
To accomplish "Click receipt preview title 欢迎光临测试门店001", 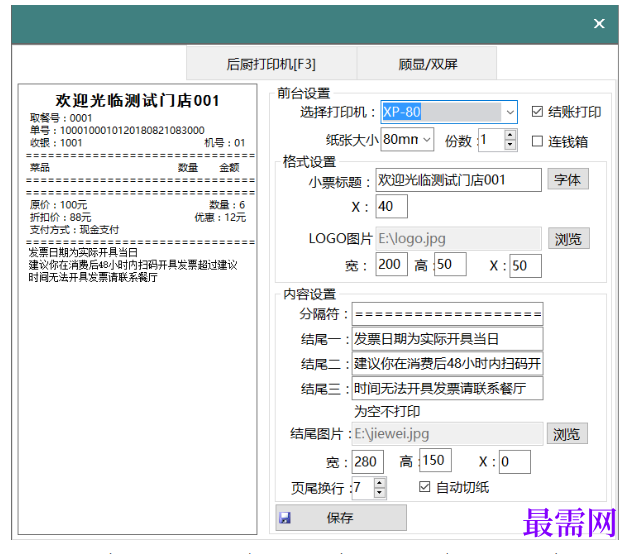I will 138,100.
